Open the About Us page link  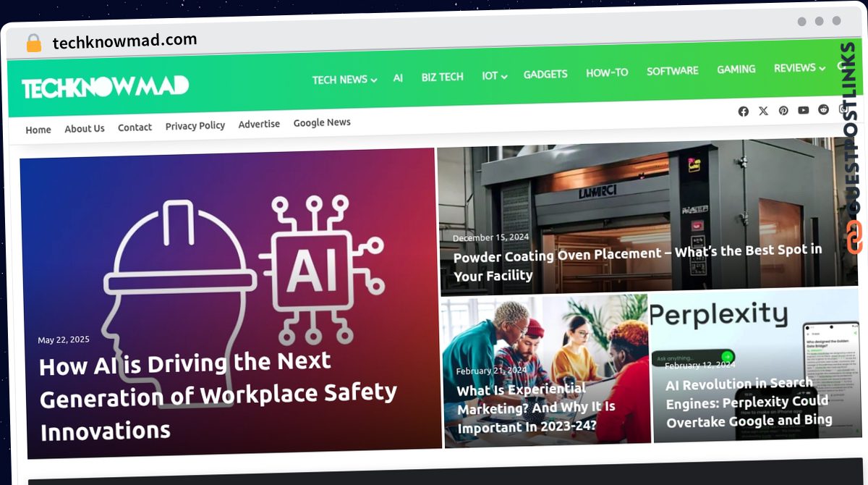85,128
